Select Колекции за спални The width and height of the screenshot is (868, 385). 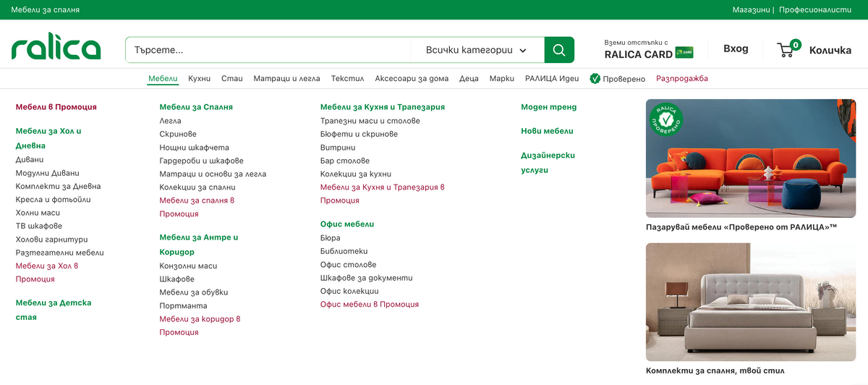[197, 187]
